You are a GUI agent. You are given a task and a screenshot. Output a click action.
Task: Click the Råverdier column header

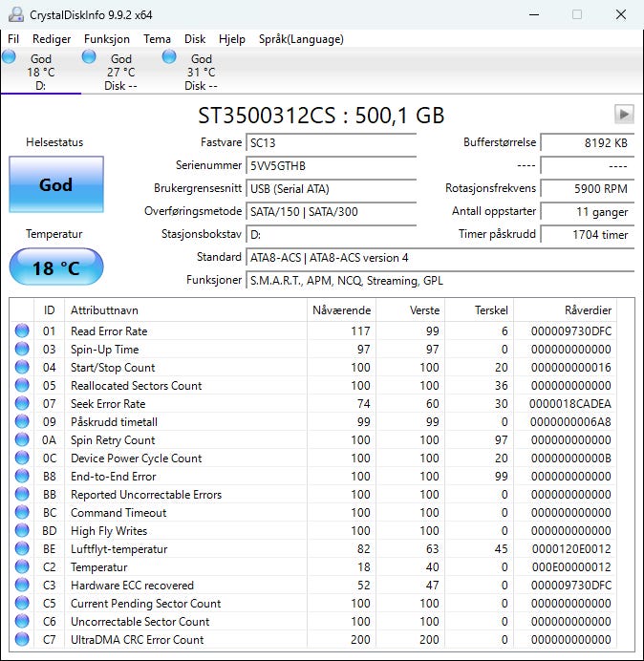tap(565, 310)
